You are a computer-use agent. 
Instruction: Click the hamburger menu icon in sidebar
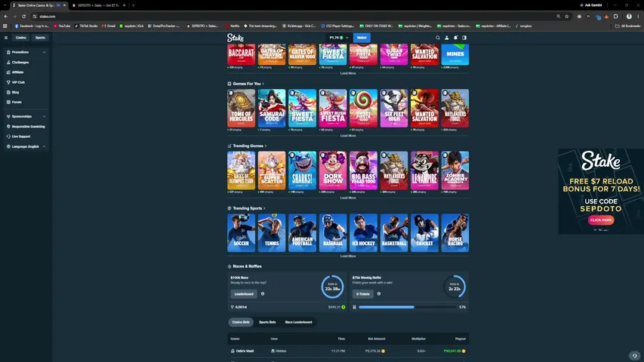[6, 38]
